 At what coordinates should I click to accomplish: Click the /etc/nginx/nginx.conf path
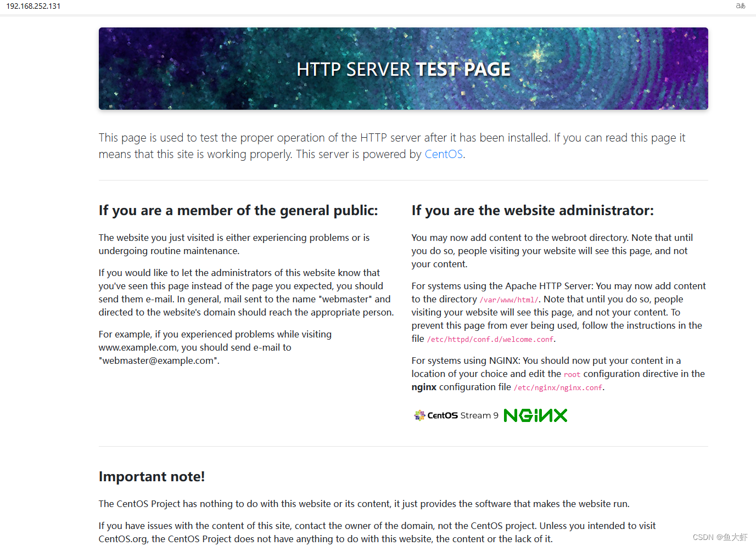(558, 388)
